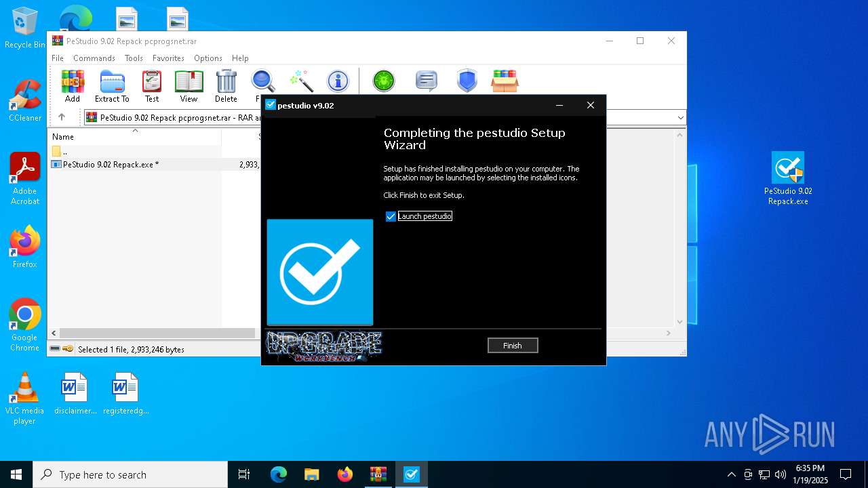The height and width of the screenshot is (488, 868).
Task: Open the File menu in WinRAR
Action: coord(58,58)
